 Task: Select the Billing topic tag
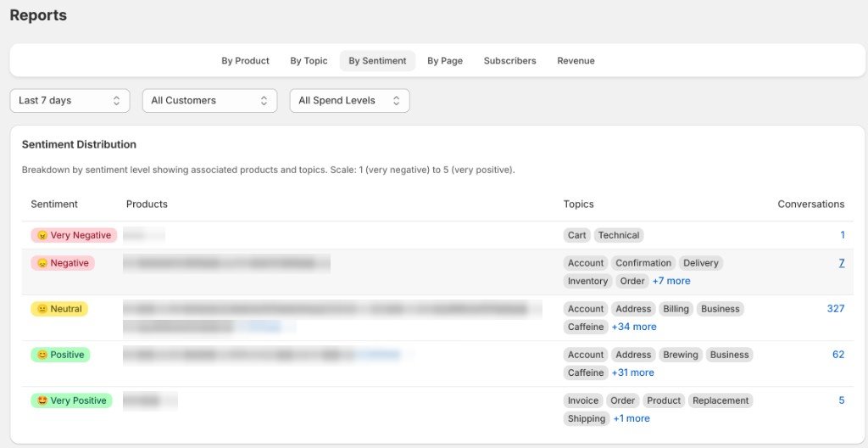pos(676,309)
